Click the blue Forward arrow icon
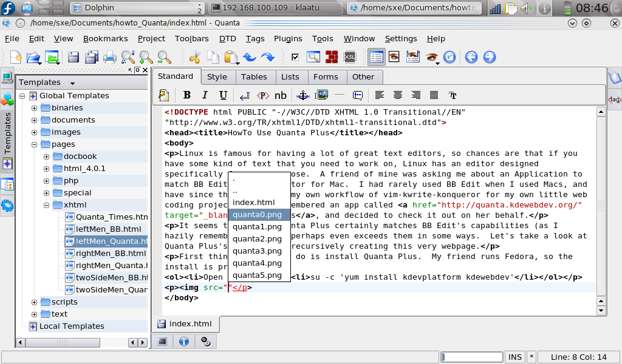 click(x=489, y=57)
